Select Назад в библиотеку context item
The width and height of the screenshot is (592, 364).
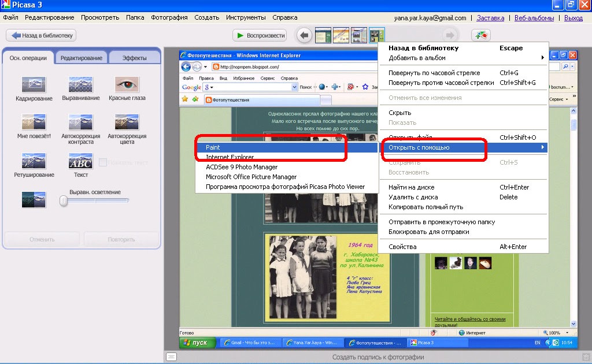[x=463, y=48]
